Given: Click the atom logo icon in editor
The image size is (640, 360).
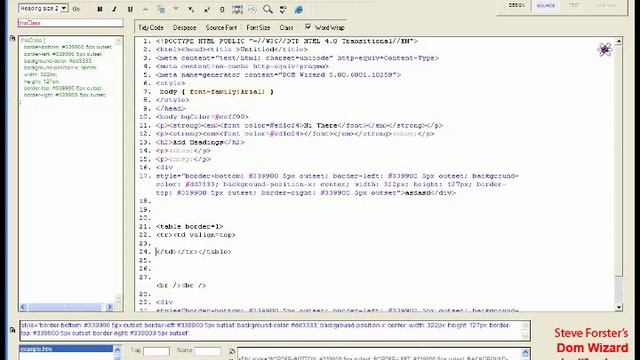Looking at the screenshot, I should point(604,49).
